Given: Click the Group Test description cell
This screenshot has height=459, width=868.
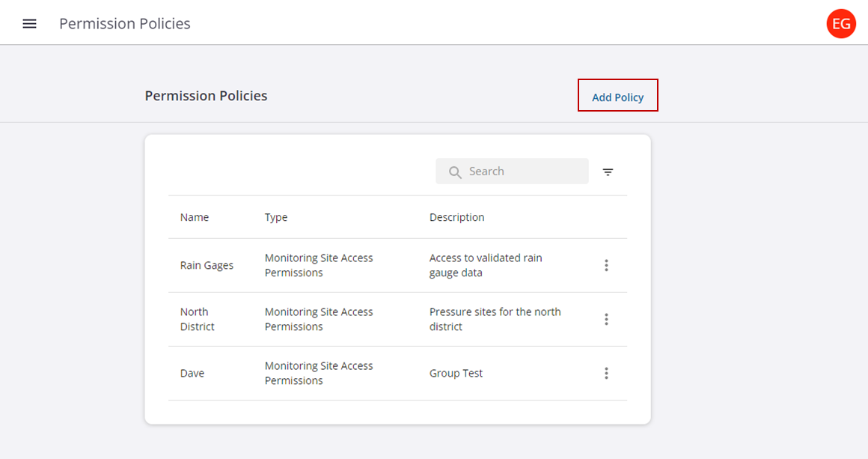Looking at the screenshot, I should point(456,373).
